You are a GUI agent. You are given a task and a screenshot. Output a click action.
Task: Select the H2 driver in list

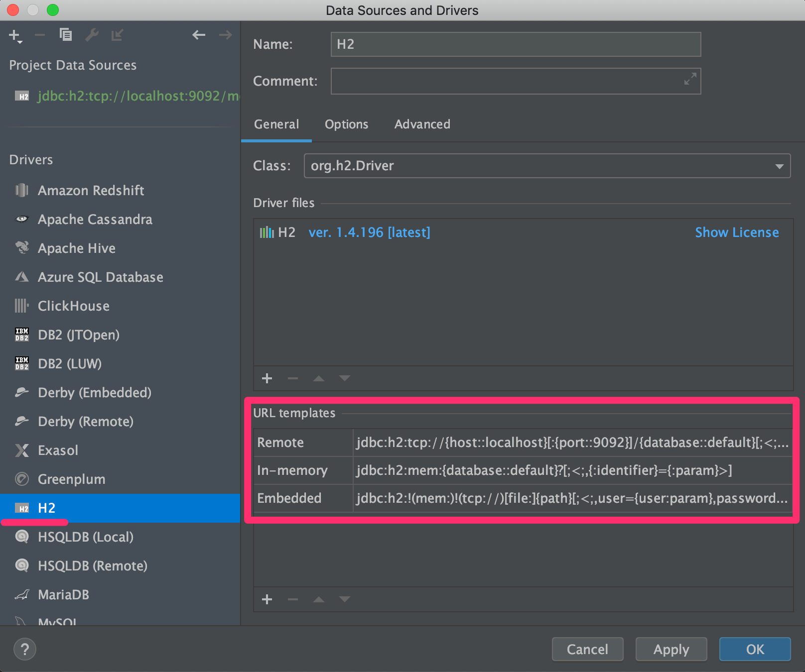(x=120, y=508)
